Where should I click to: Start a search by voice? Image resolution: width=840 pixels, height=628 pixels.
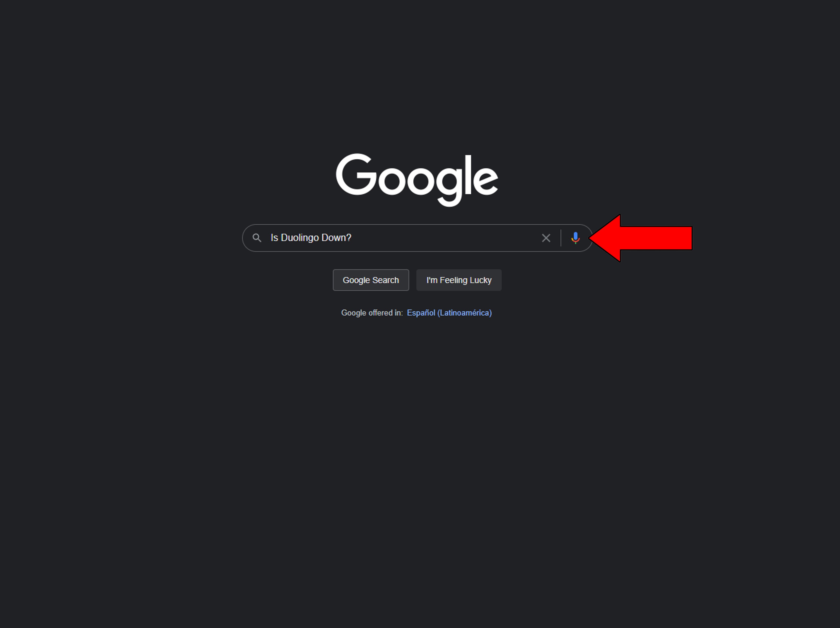575,238
